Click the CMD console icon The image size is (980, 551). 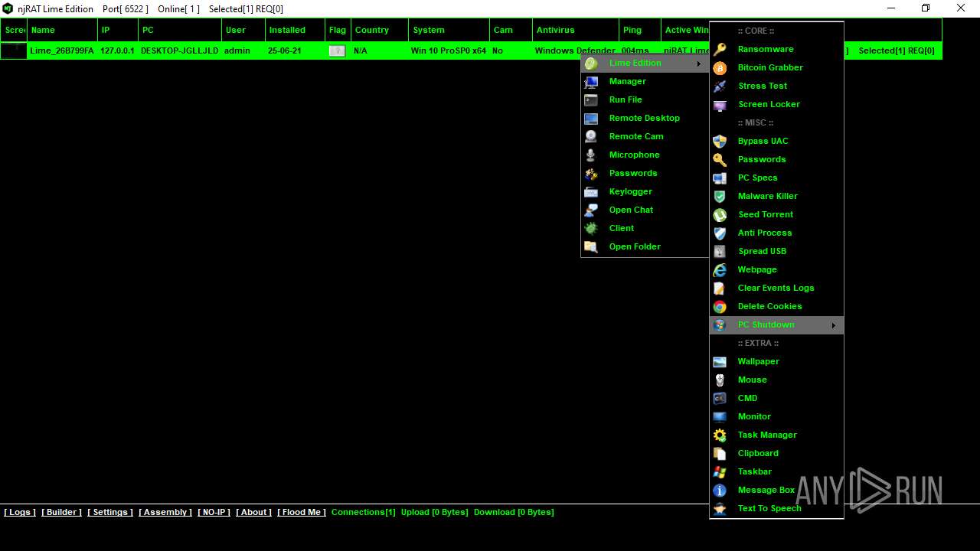720,398
